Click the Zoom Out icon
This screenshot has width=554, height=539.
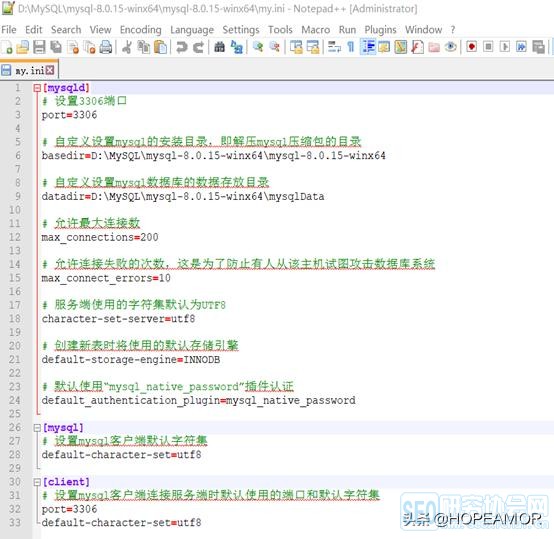tap(275, 47)
